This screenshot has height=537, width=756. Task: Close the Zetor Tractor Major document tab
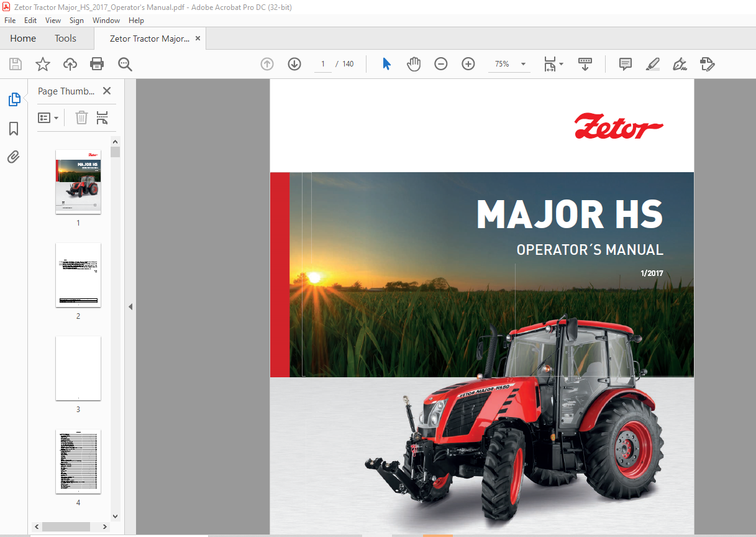[x=198, y=39]
